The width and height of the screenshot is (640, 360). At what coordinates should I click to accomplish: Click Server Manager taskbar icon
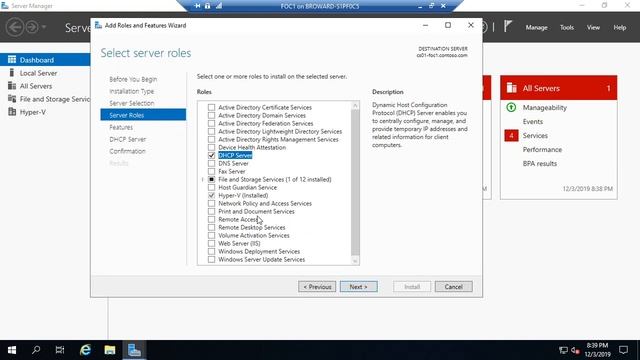134,350
